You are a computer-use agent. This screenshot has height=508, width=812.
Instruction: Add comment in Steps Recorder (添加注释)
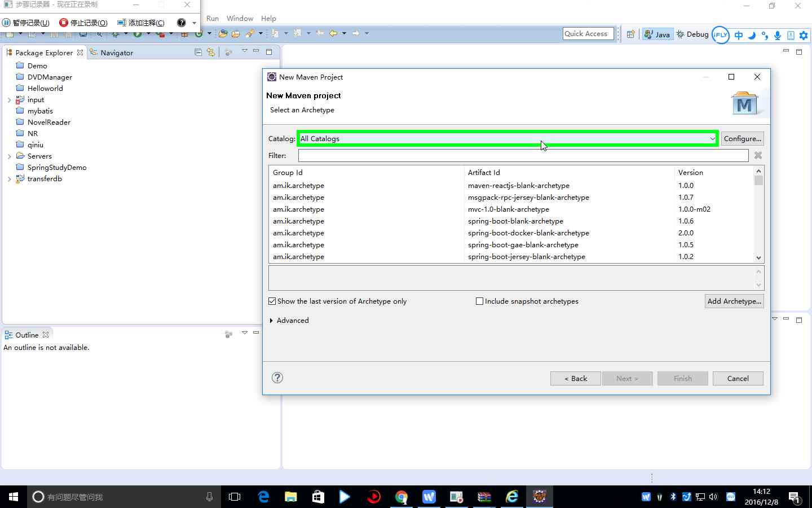141,23
